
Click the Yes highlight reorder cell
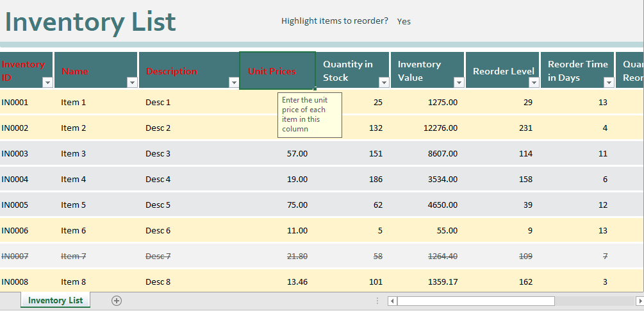[x=404, y=21]
